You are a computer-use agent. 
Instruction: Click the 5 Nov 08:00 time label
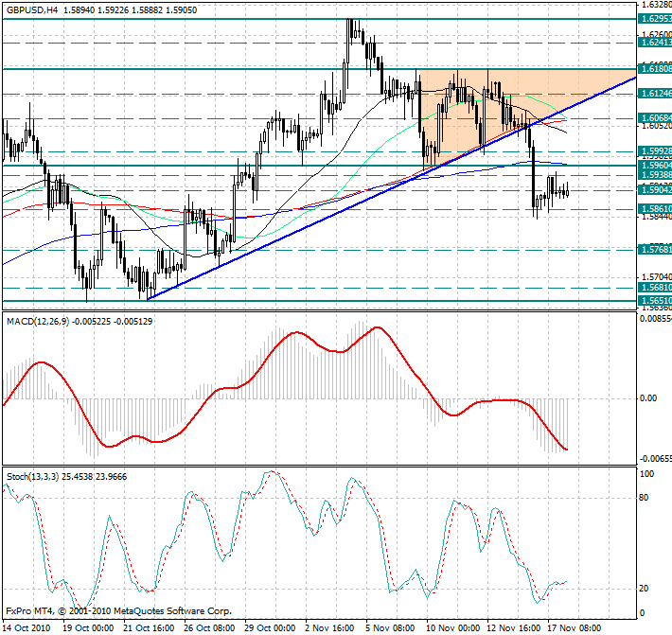(x=390, y=628)
